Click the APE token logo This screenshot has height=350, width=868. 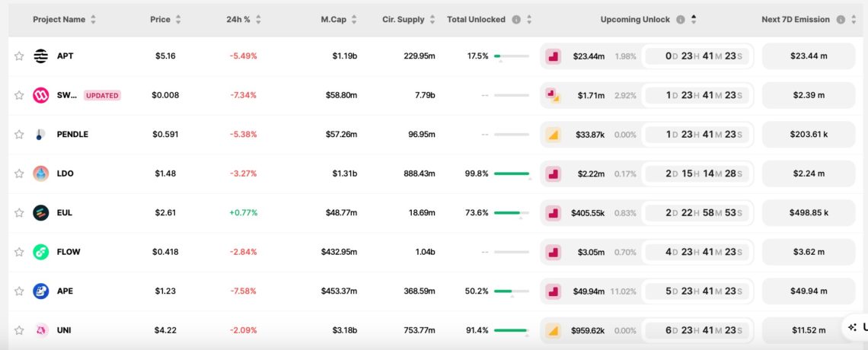(41, 291)
